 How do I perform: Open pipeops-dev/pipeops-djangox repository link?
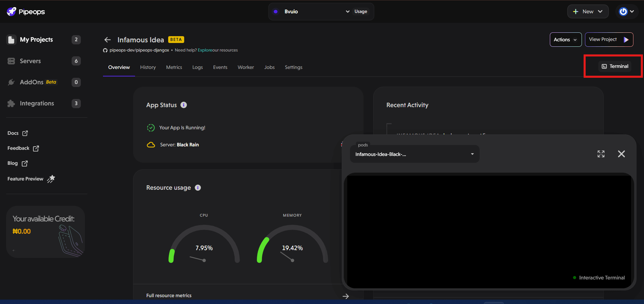(139, 50)
